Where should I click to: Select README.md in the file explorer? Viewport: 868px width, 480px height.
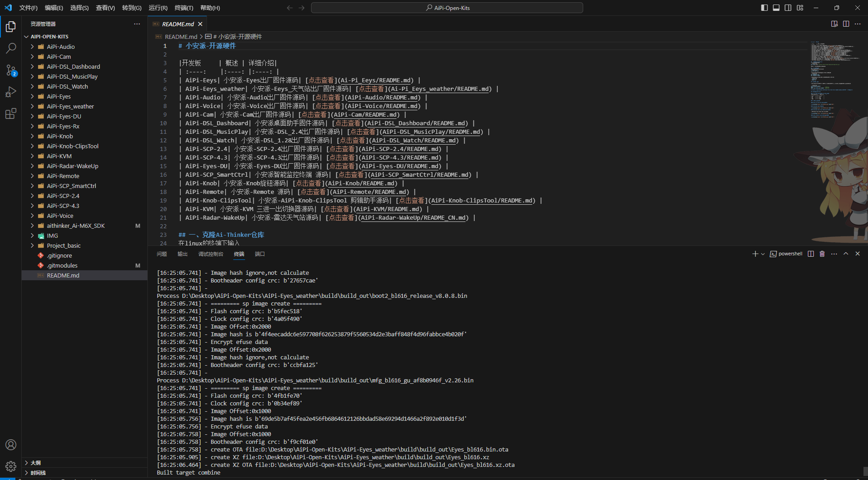(85, 275)
